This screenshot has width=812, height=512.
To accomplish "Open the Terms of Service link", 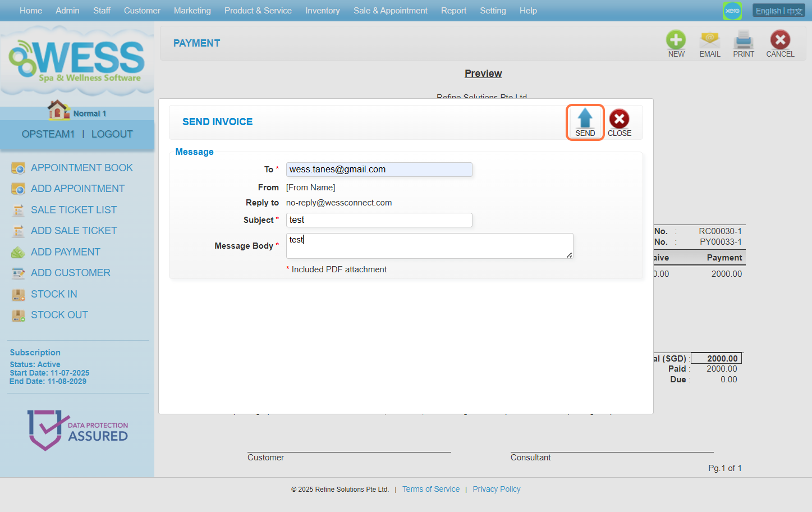I will pyautogui.click(x=430, y=489).
